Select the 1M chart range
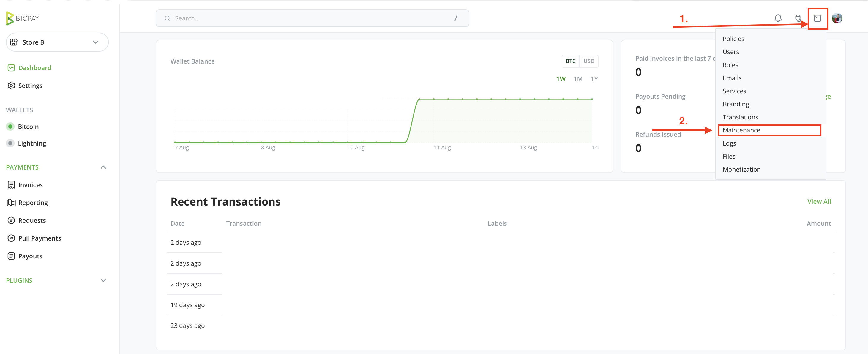The height and width of the screenshot is (354, 868). (x=578, y=79)
